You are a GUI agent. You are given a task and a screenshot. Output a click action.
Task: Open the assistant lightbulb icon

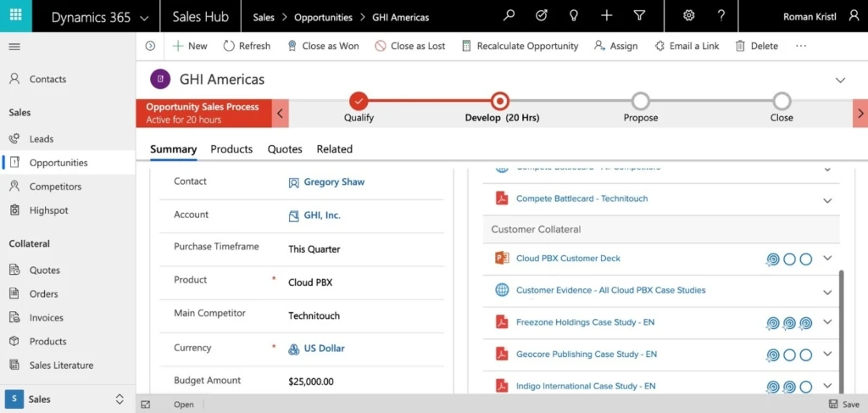coord(574,16)
